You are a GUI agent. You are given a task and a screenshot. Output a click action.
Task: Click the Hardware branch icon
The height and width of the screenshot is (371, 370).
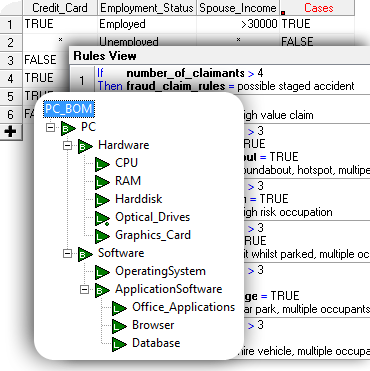point(85,146)
